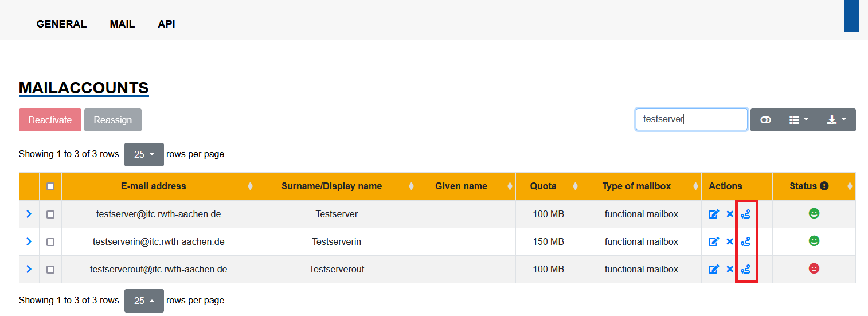Viewport: 868px width, 316px height.
Task: Click in the search field containing testserver
Action: 691,120
